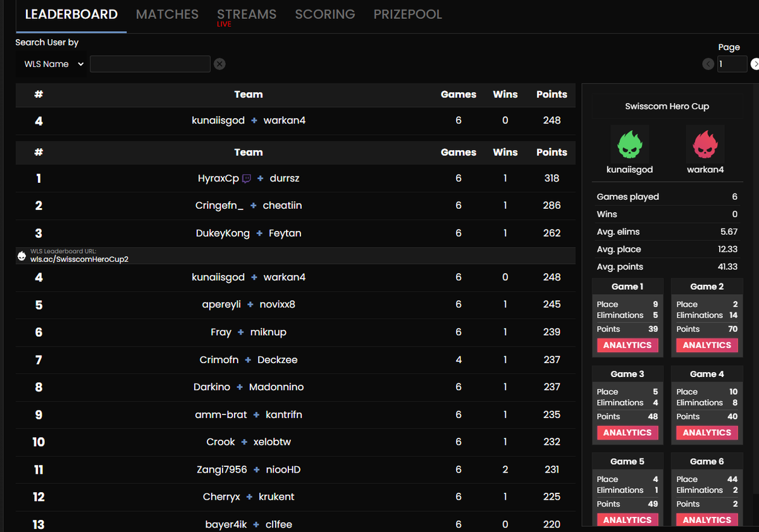Select player krukent

276,497
